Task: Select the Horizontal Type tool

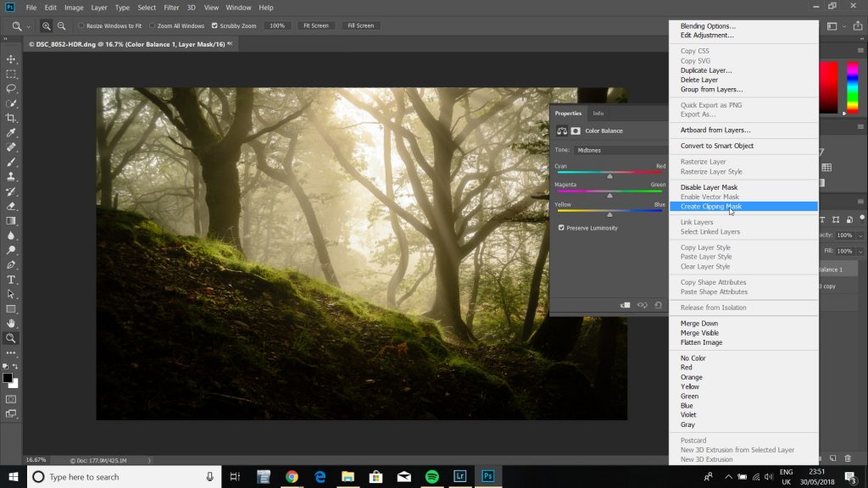Action: [10, 279]
